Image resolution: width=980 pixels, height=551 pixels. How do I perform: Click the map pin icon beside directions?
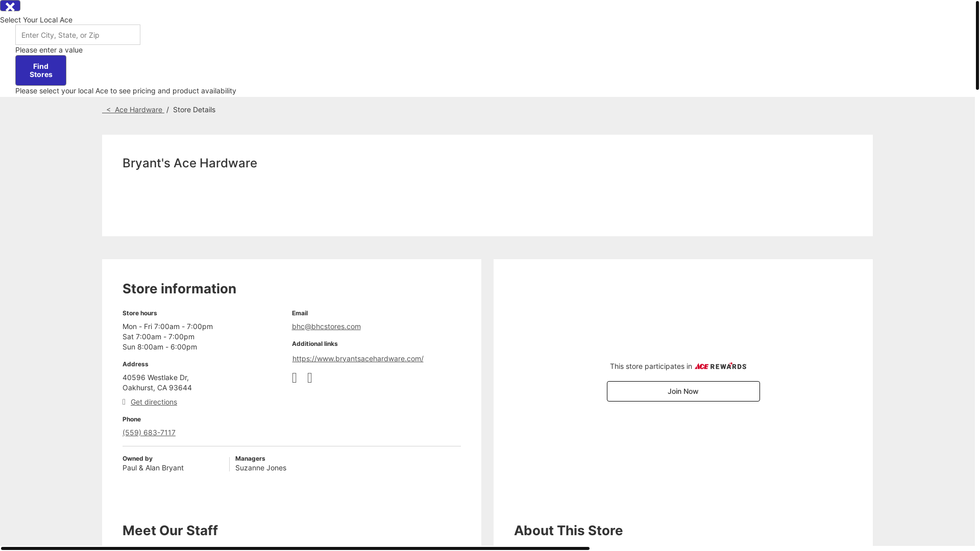[x=124, y=402]
